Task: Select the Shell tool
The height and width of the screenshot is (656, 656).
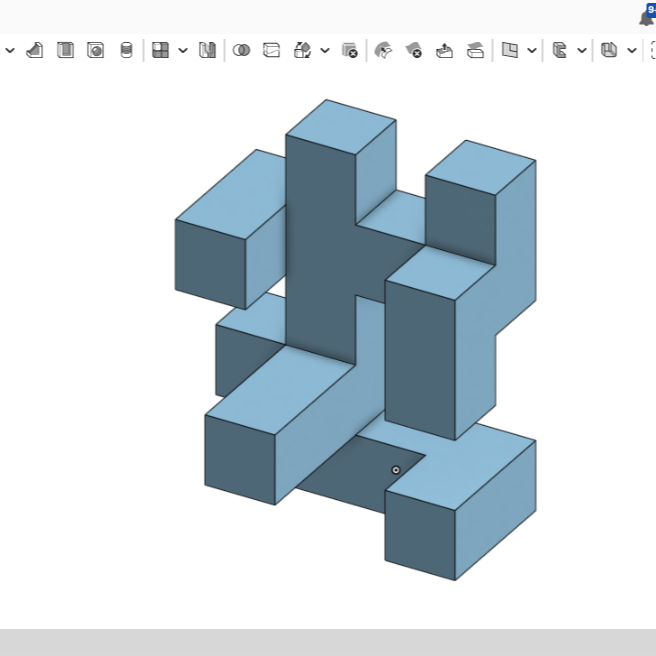Action: point(65,50)
